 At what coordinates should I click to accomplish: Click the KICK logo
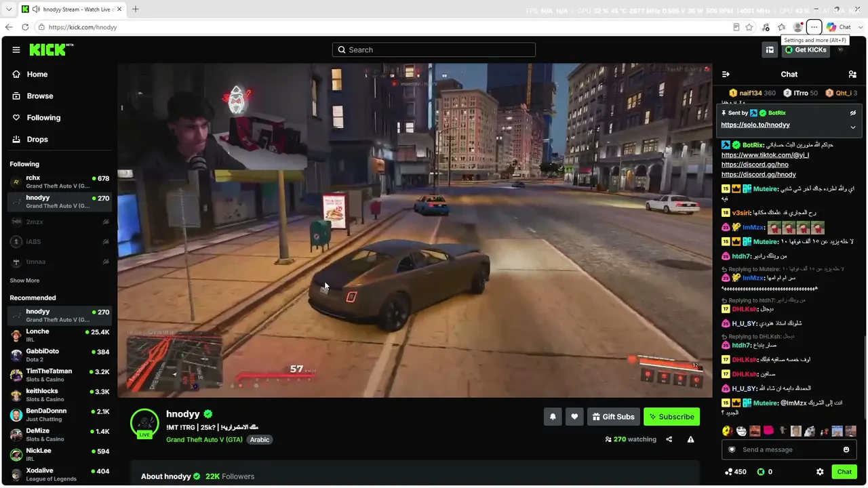(51, 49)
